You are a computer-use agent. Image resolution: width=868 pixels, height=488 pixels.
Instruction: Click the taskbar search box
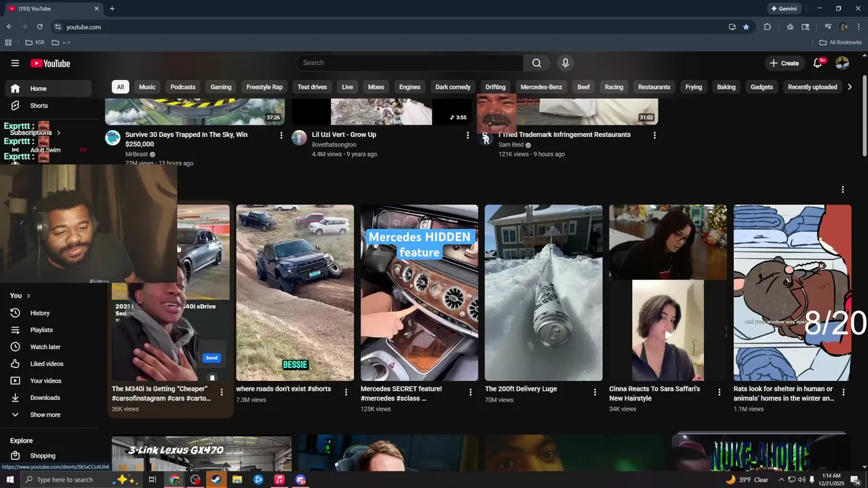point(81,480)
